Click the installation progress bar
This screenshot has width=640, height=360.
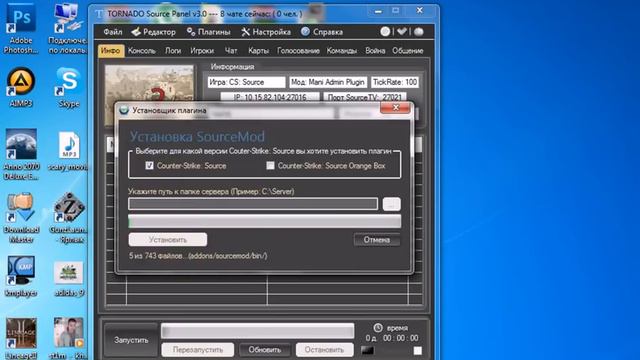[264, 222]
